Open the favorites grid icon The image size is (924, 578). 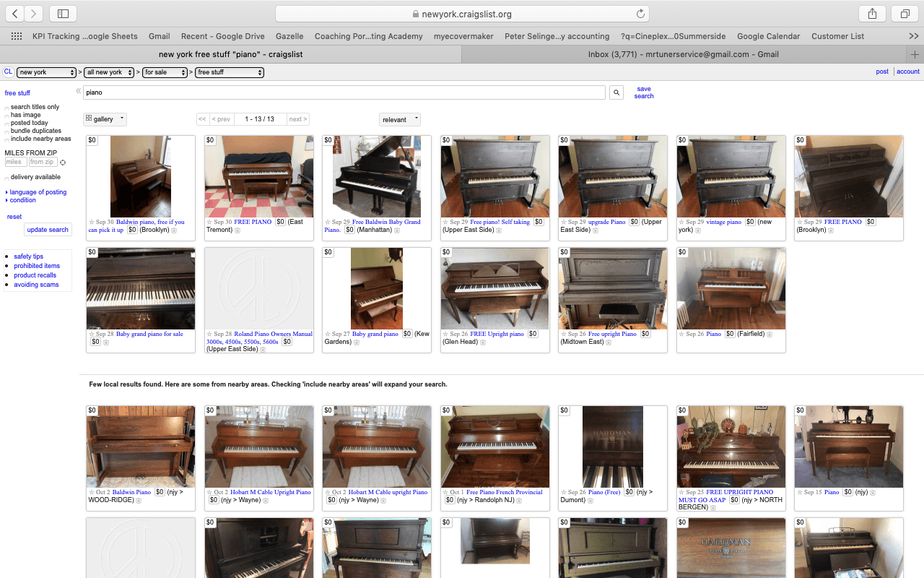(17, 36)
